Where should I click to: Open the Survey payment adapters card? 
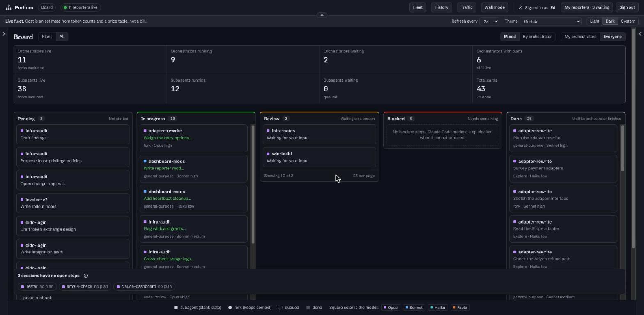pyautogui.click(x=563, y=169)
